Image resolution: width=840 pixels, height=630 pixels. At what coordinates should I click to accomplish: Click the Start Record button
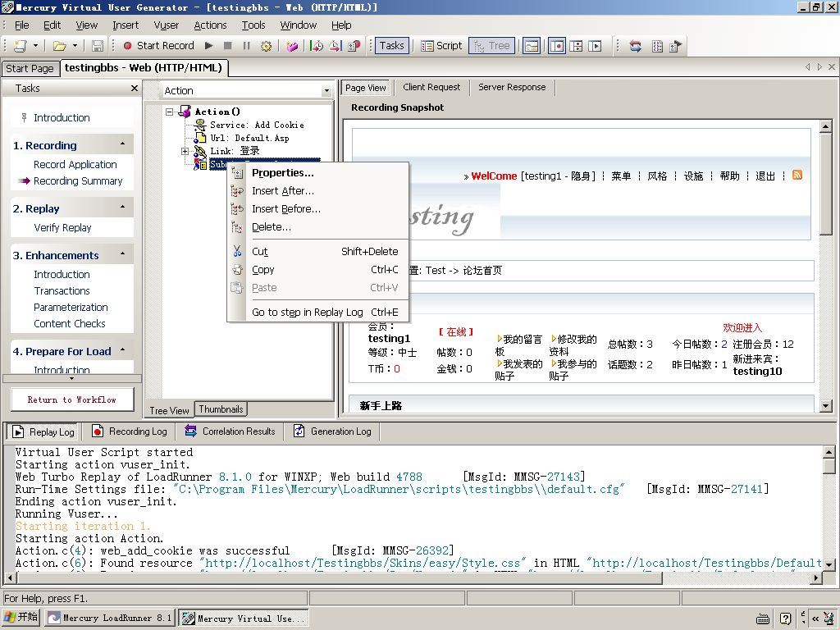point(158,46)
